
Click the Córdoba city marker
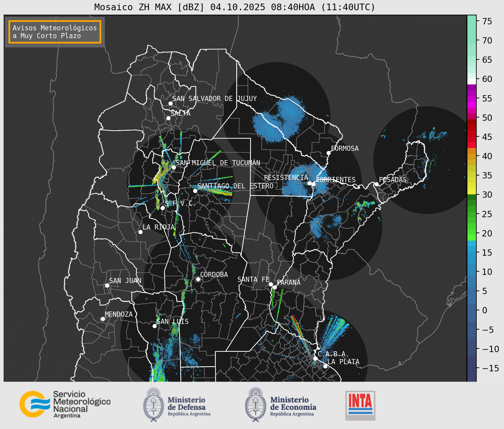[198, 279]
